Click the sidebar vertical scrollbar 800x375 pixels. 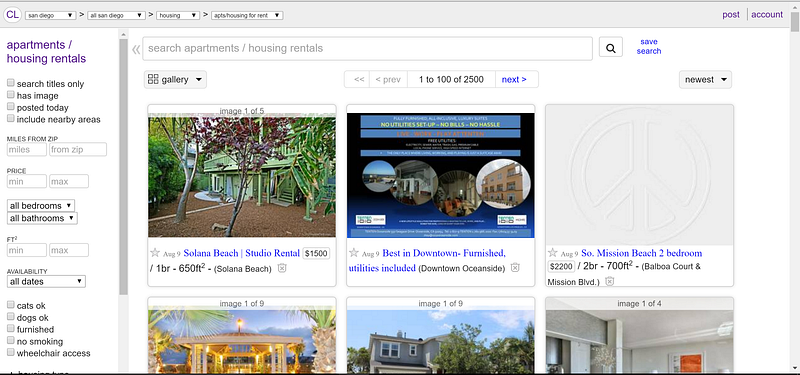(123, 166)
